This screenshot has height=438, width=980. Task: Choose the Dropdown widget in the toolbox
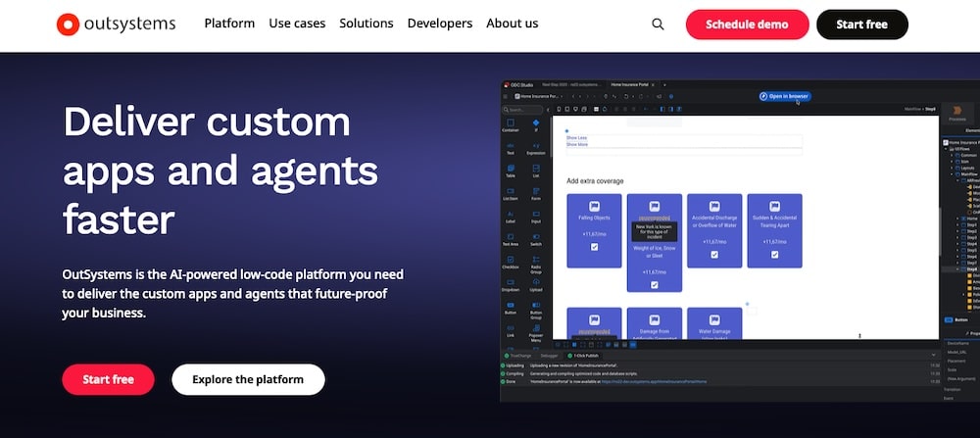[x=510, y=285]
